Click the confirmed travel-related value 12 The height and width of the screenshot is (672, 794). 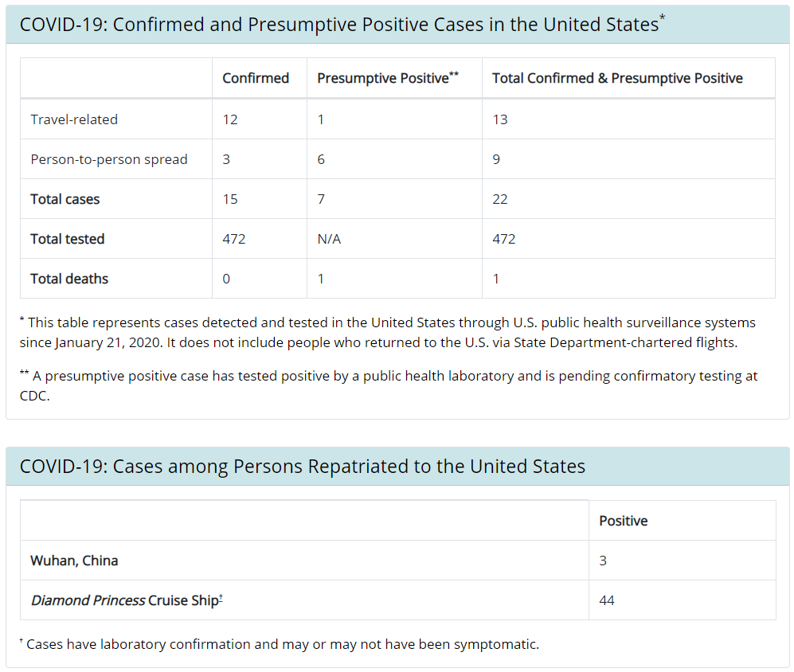tap(230, 119)
